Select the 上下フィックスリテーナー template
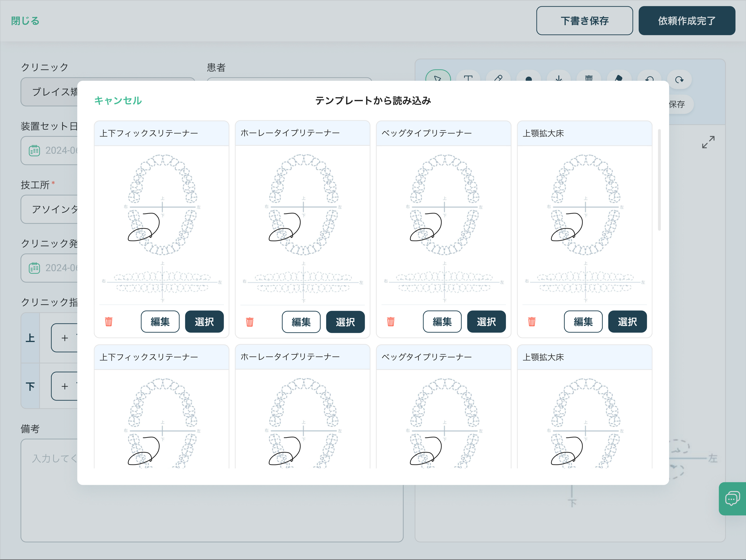 pyautogui.click(x=204, y=322)
